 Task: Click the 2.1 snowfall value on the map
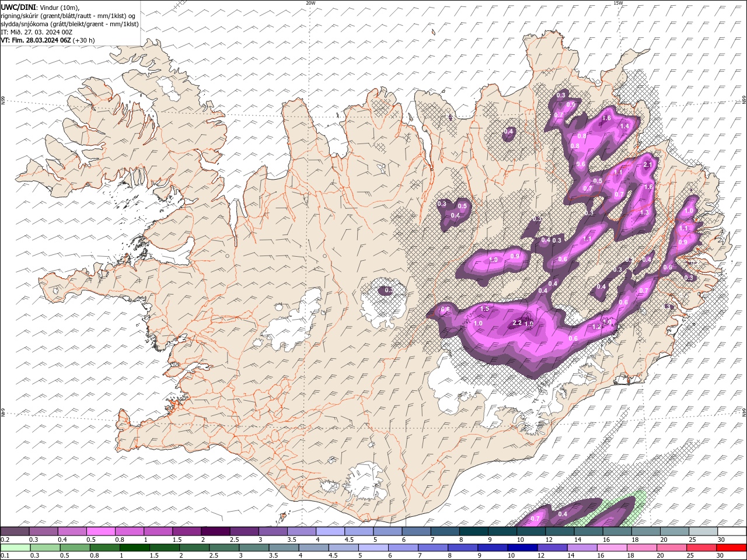click(647, 165)
